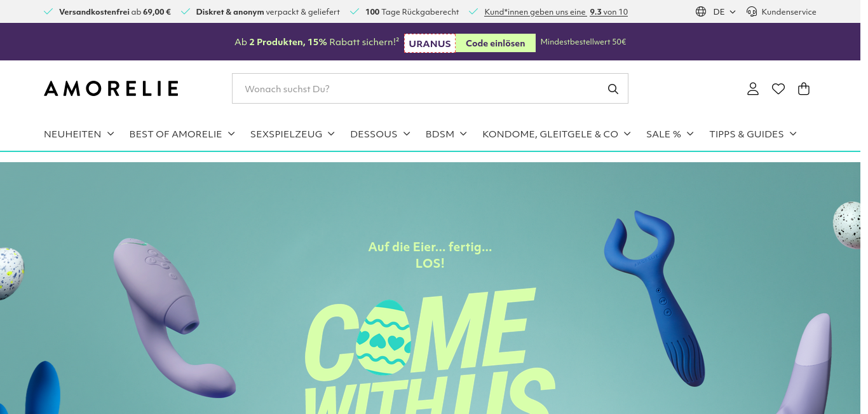868x414 pixels.
Task: Click the Kundenservice headset icon
Action: 752,11
